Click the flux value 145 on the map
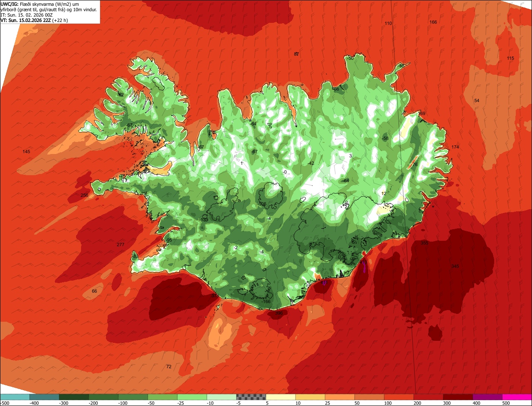Screen dimensions: 532x406 click(x=27, y=152)
